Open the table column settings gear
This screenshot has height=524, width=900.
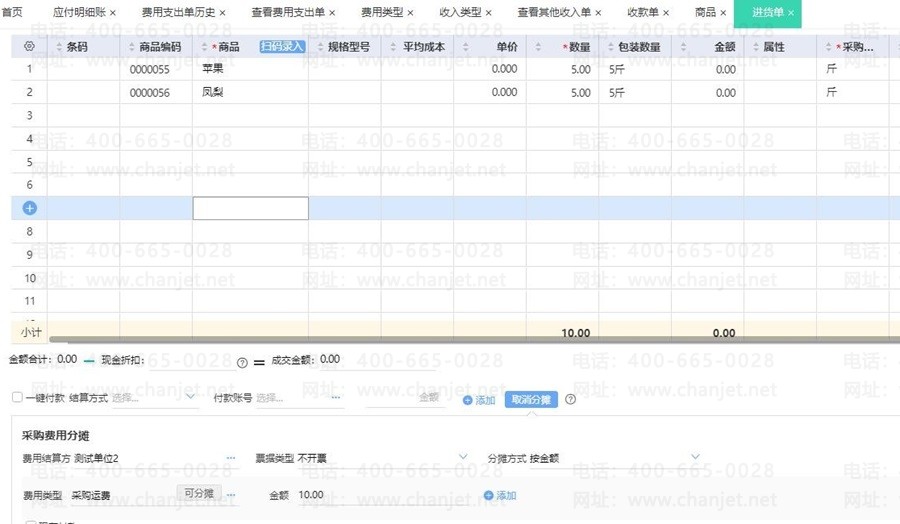29,46
